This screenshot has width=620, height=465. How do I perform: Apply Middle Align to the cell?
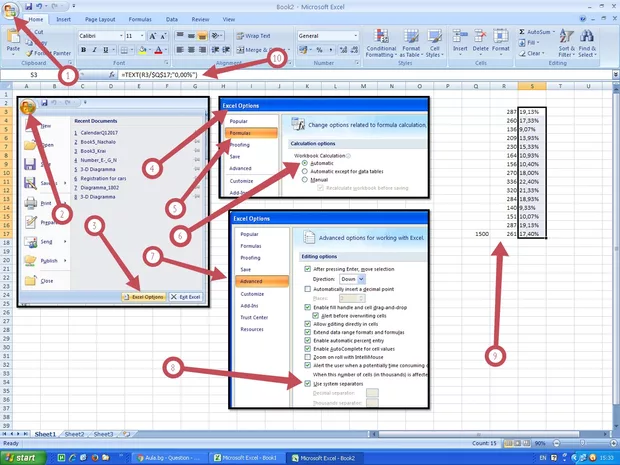click(x=191, y=36)
